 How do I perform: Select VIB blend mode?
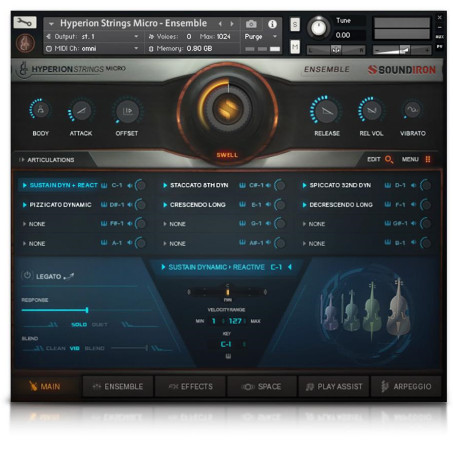point(74,348)
